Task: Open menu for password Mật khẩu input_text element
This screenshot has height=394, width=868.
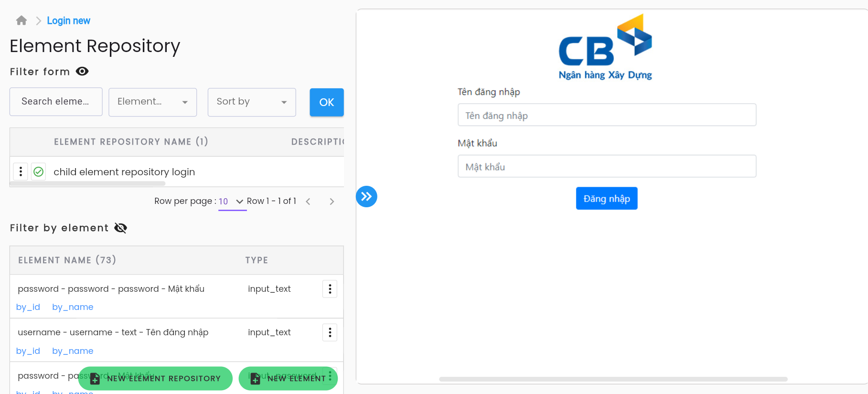Action: pyautogui.click(x=330, y=289)
